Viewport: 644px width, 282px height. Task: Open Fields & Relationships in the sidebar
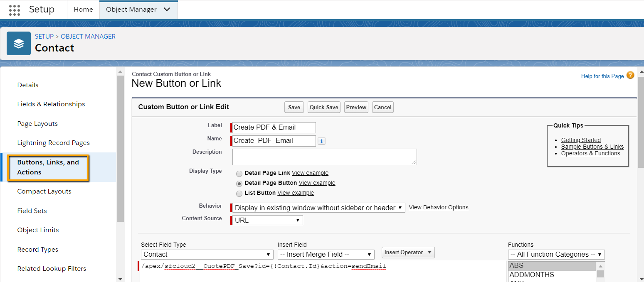(x=51, y=104)
